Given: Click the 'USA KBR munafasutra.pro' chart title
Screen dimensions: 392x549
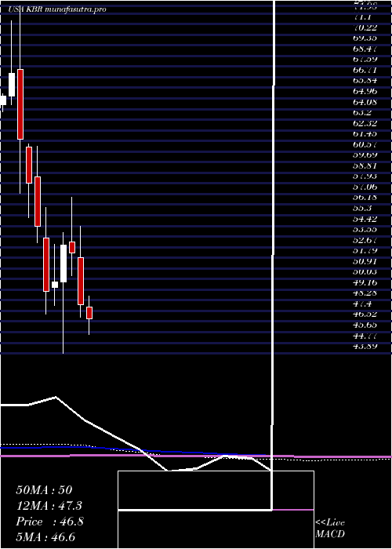Looking at the screenshot, I should pyautogui.click(x=57, y=9).
